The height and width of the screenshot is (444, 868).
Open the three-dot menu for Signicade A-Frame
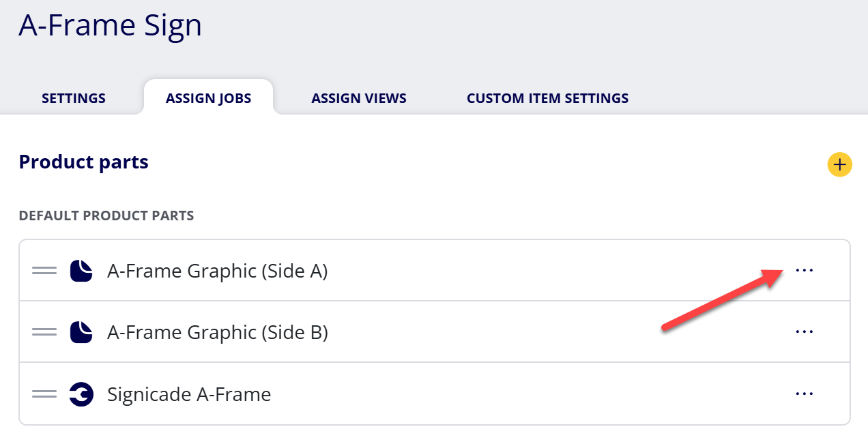point(805,394)
